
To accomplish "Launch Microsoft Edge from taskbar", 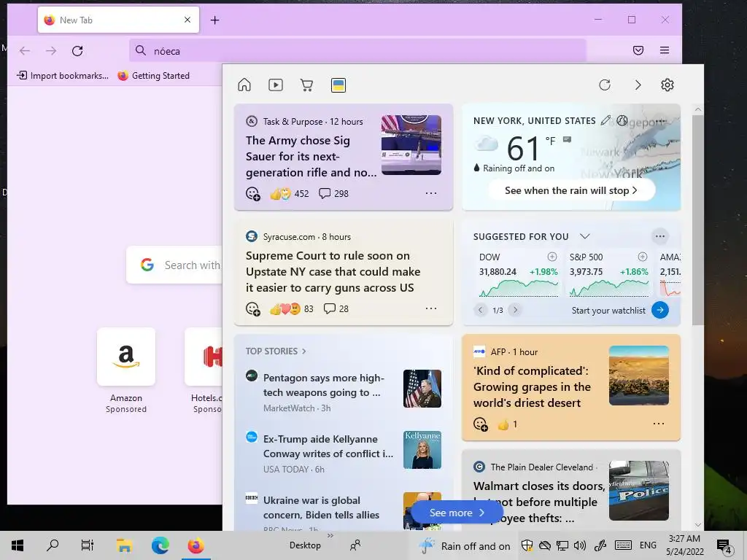I will tap(160, 545).
